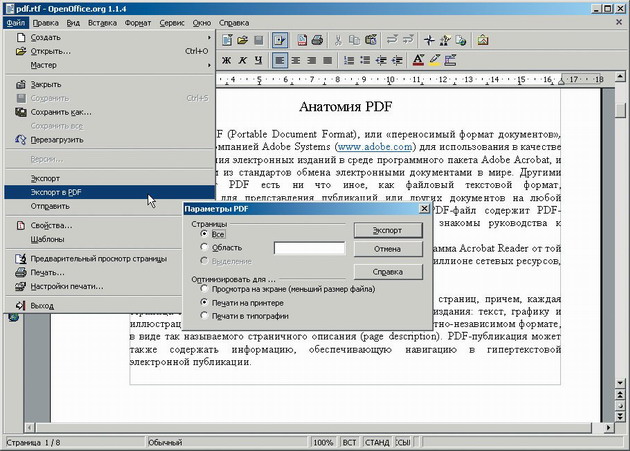Screen dimensions: 630x451
Task: Click the font color A icon
Action: pyautogui.click(x=418, y=60)
